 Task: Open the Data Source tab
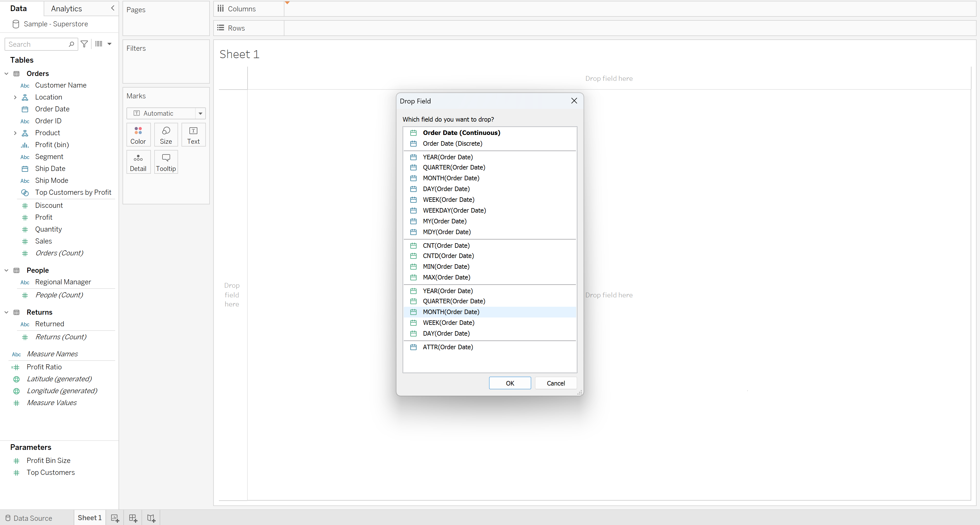[29, 518]
